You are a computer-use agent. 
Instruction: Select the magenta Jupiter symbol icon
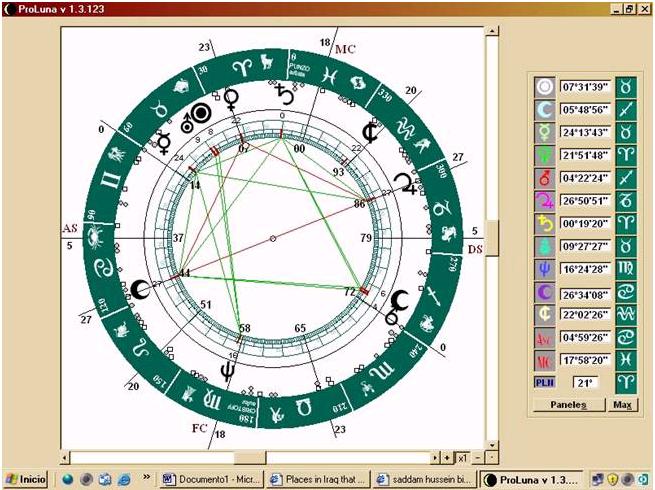tap(545, 201)
